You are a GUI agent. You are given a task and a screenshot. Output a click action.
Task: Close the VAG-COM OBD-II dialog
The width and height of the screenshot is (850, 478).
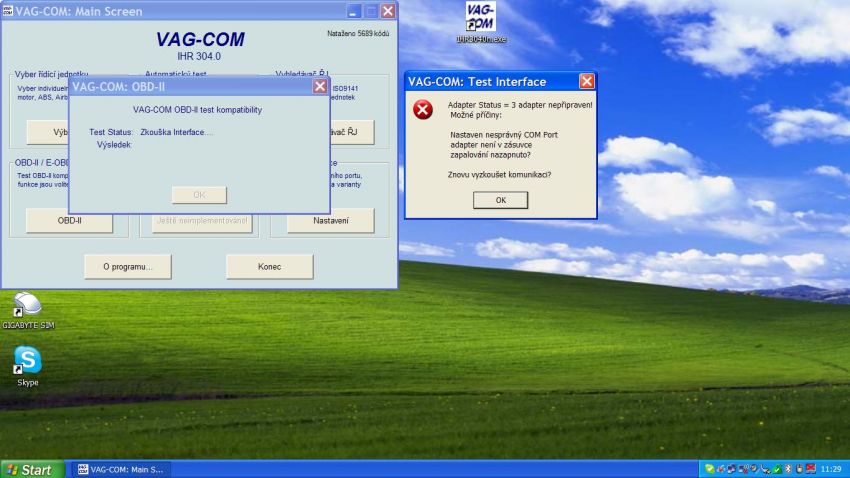pos(320,86)
